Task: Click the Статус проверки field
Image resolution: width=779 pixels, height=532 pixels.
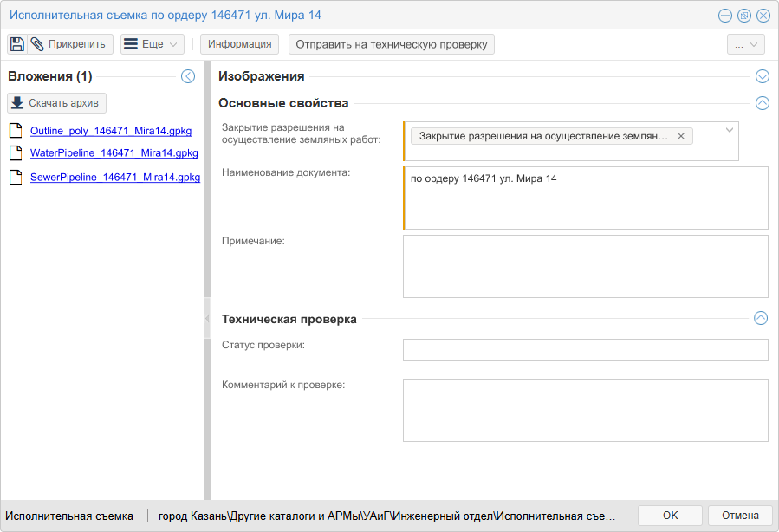Action: point(585,350)
